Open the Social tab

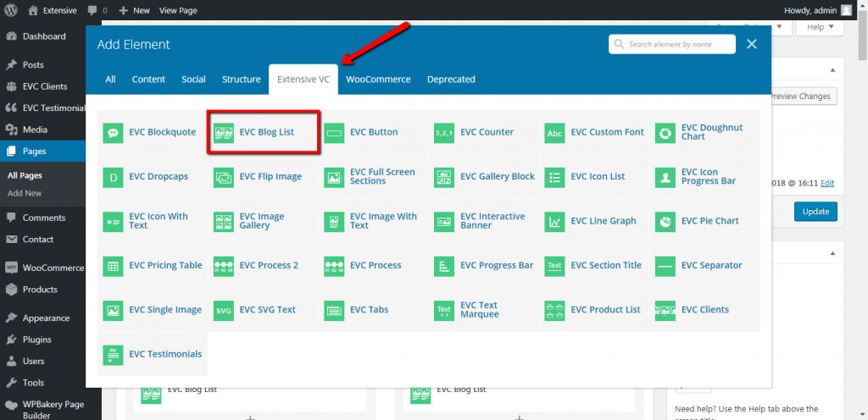[194, 79]
